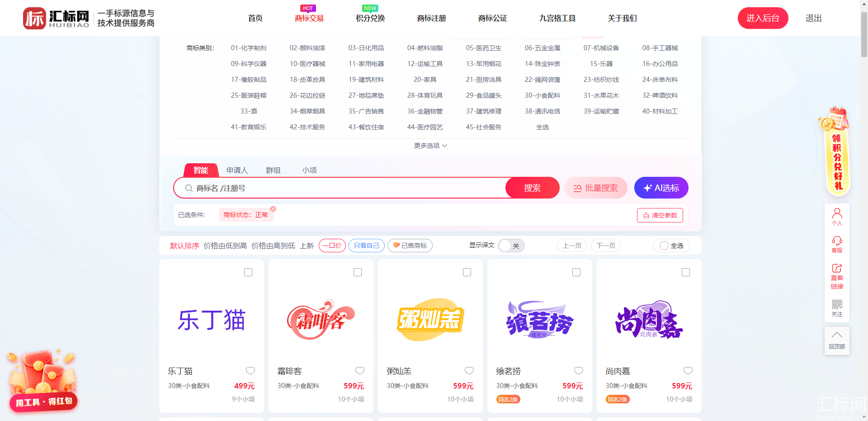868x421 pixels.
Task: Click 清空参数 clear parameters button
Action: (x=660, y=215)
